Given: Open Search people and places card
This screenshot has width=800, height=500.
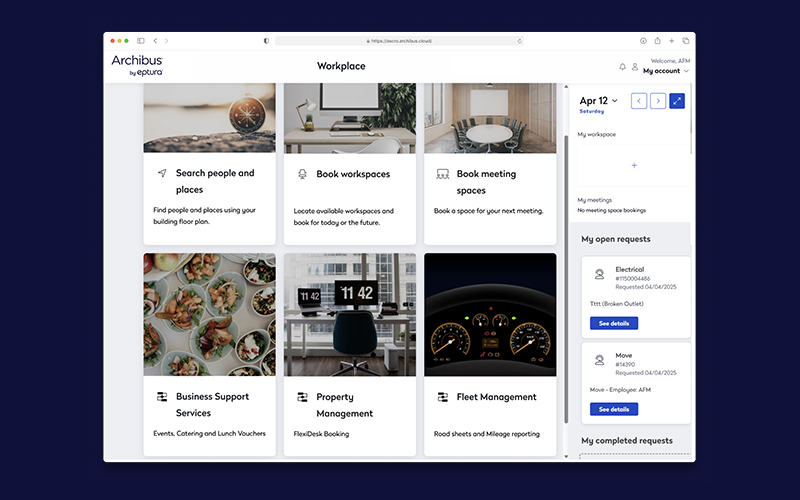Looking at the screenshot, I should point(209,164).
